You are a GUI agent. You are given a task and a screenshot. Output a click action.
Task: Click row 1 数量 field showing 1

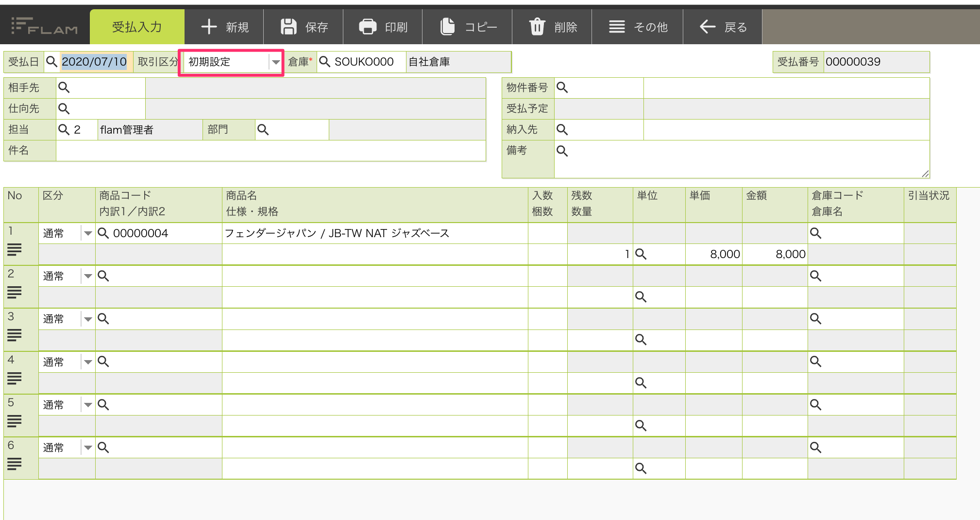click(600, 254)
